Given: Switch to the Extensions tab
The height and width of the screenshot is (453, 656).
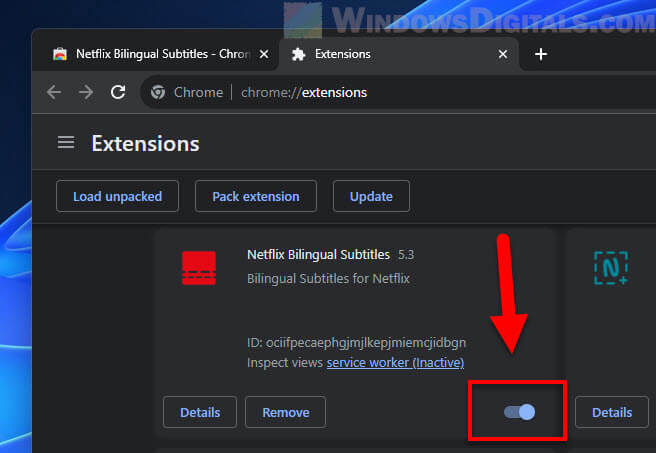Looking at the screenshot, I should [x=398, y=54].
